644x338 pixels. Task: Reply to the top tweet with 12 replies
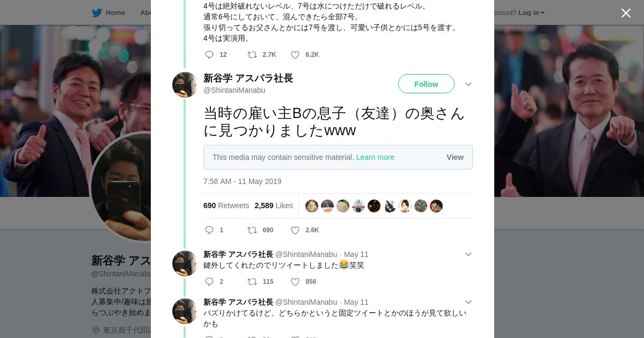click(x=209, y=55)
